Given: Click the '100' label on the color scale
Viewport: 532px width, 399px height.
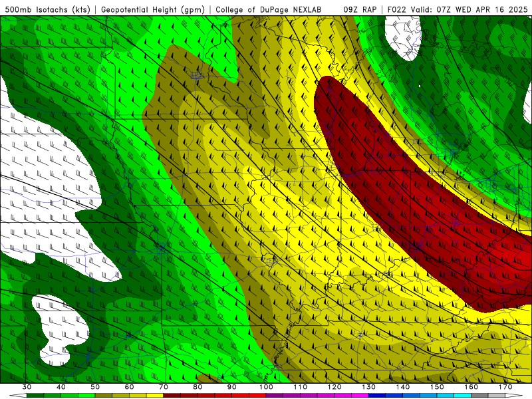Looking at the screenshot, I should click(266, 387).
